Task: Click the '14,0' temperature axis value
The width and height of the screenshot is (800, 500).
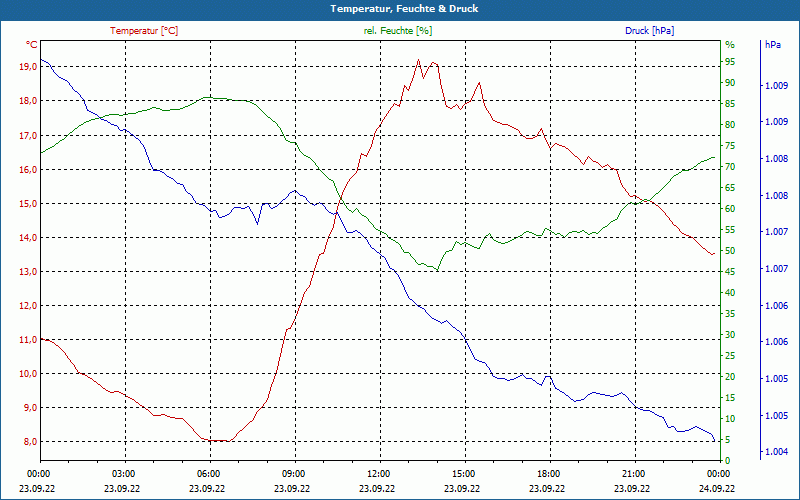Action: coord(29,238)
